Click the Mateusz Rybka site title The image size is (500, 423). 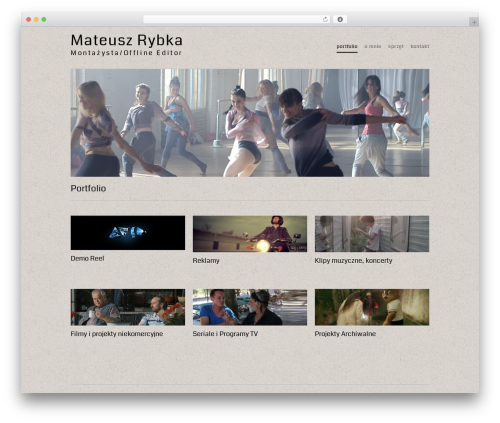pyautogui.click(x=126, y=40)
